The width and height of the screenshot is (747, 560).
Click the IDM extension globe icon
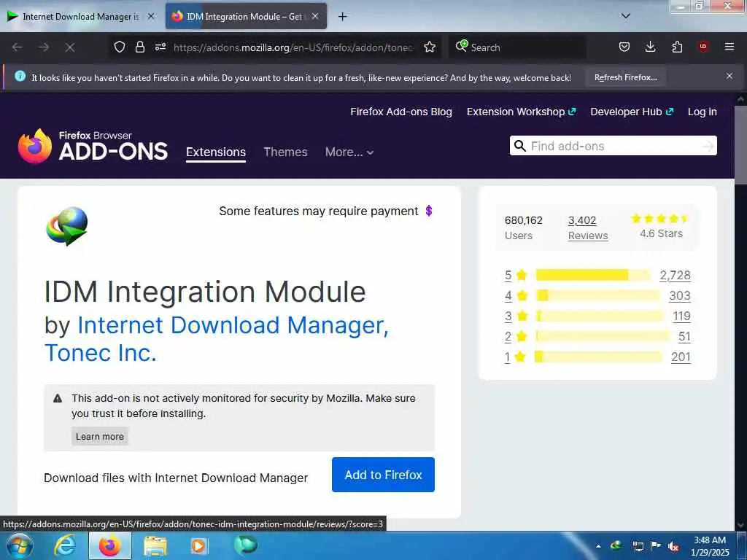pyautogui.click(x=66, y=226)
